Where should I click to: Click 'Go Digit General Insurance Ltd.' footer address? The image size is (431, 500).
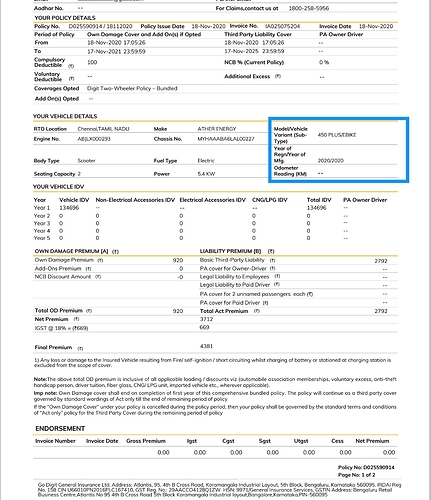click(x=220, y=490)
